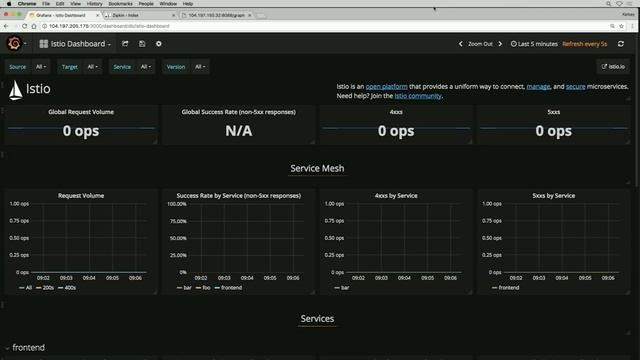The height and width of the screenshot is (360, 640).
Task: Share the dashboard using share icon
Action: point(125,44)
